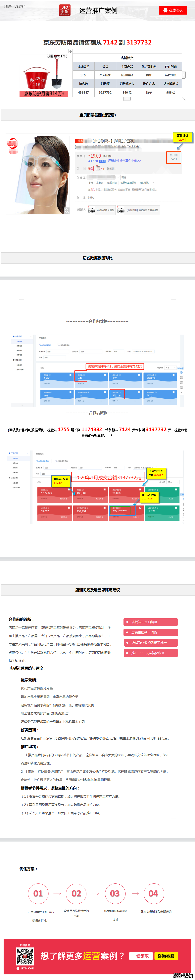Click the step 02 circle icon
195x980 pixels.
click(x=76, y=894)
